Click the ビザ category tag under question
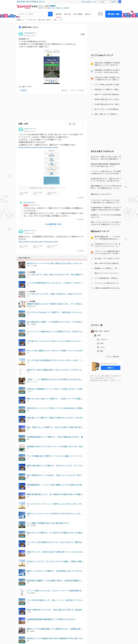 pos(20,87)
